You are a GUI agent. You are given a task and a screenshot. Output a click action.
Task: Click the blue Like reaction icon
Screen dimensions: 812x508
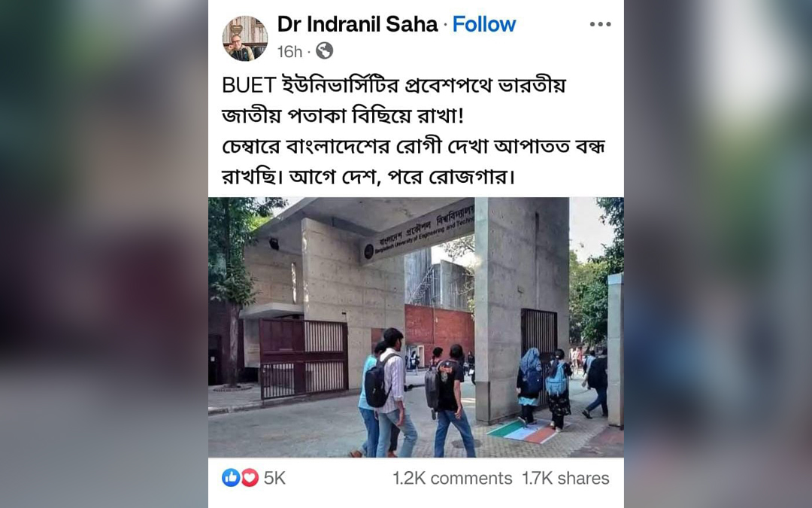tap(231, 477)
